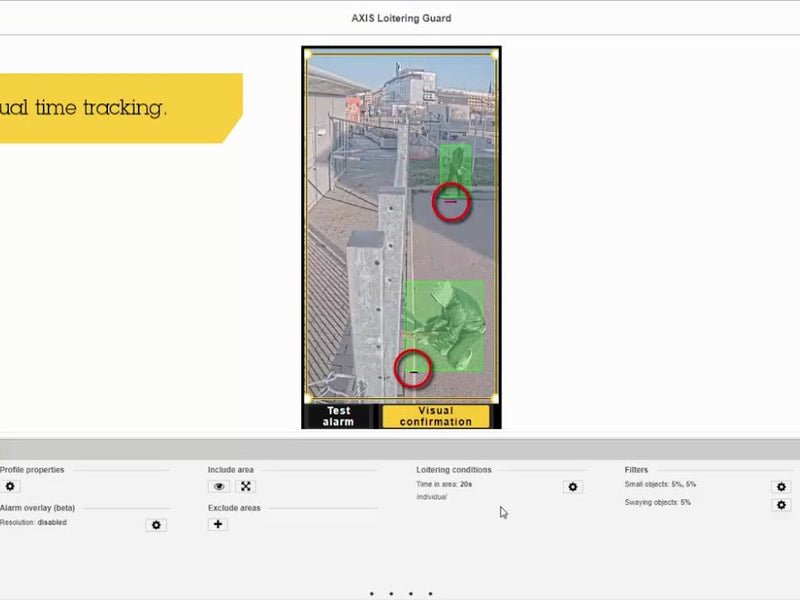Click the Include area reset-size arrows icon
Viewport: 800px width, 600px height.
[246, 487]
